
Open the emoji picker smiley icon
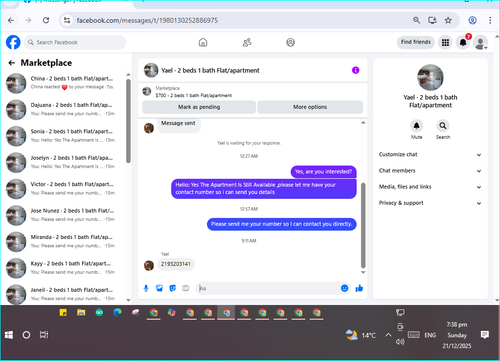345,288
